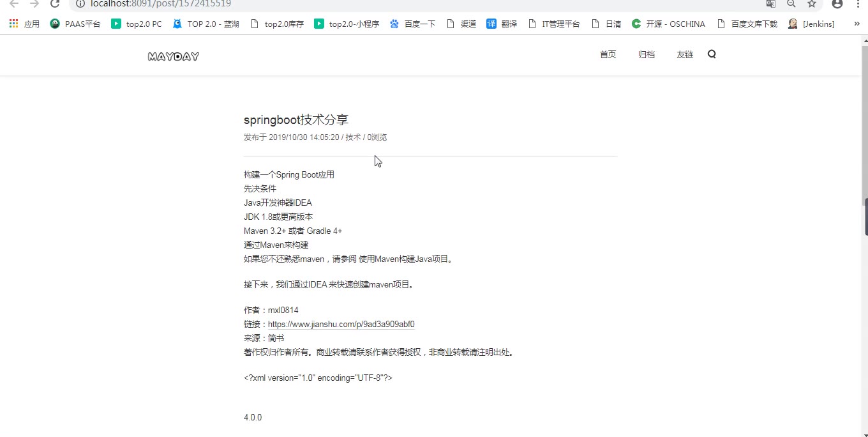Bookmark this page with the star icon

812,4
